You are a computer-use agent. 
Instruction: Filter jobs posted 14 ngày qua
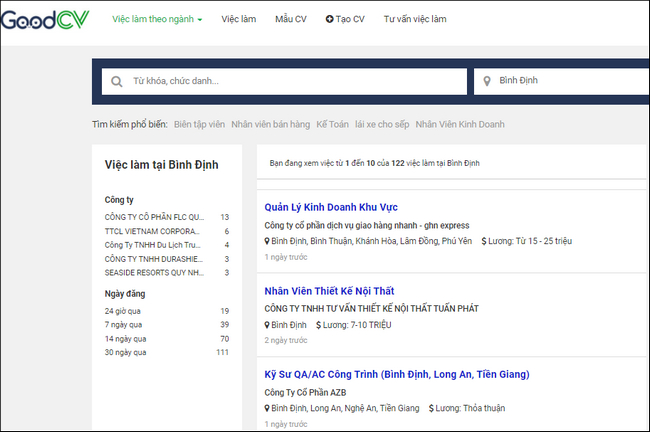[x=126, y=339]
